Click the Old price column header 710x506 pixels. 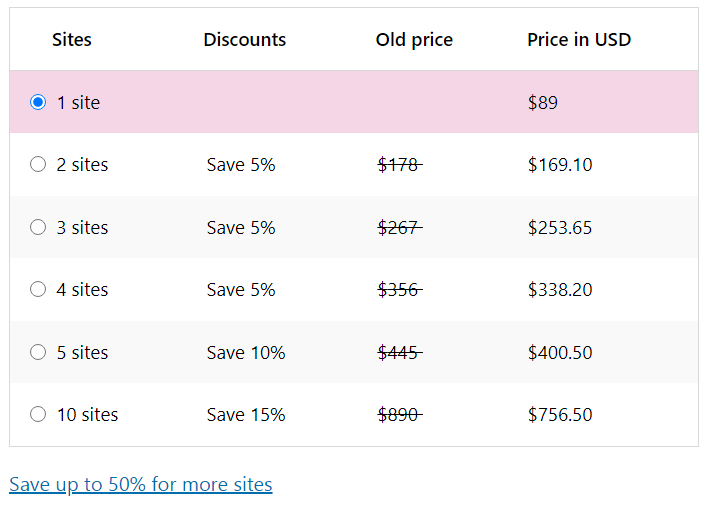[x=414, y=40]
